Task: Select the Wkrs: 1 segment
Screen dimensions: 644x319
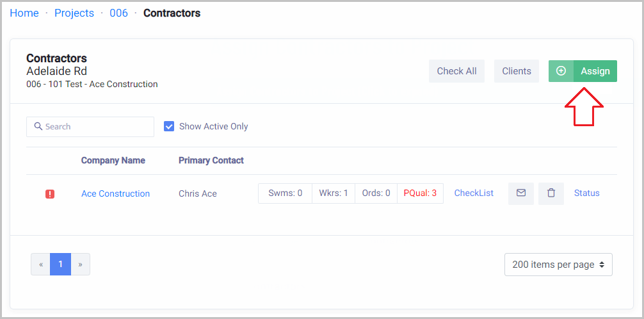Action: tap(333, 193)
